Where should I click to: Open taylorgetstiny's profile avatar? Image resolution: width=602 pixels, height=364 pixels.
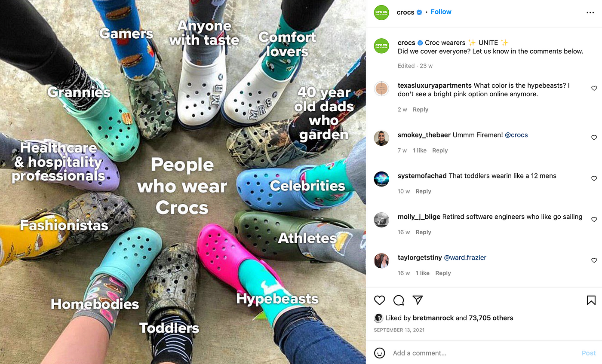click(x=381, y=261)
